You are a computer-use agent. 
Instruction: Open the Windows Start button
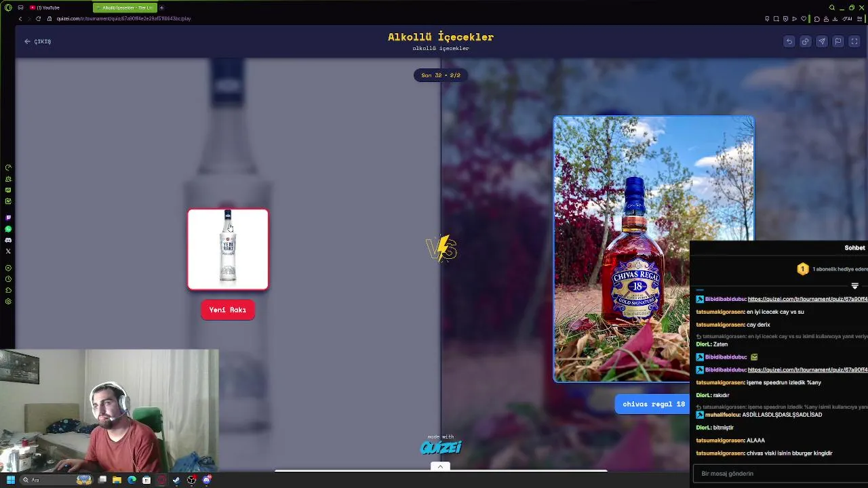(11, 480)
